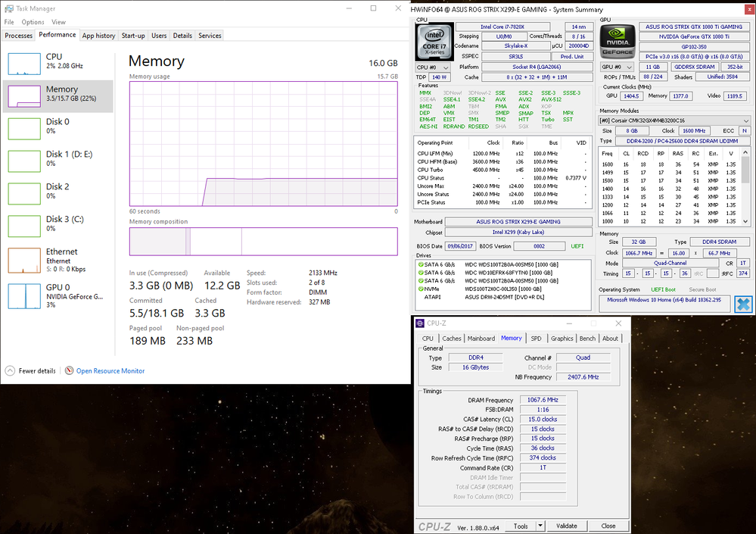Open the CPU-Z Tools dropdown arrow
The image size is (756, 534).
tap(540, 526)
